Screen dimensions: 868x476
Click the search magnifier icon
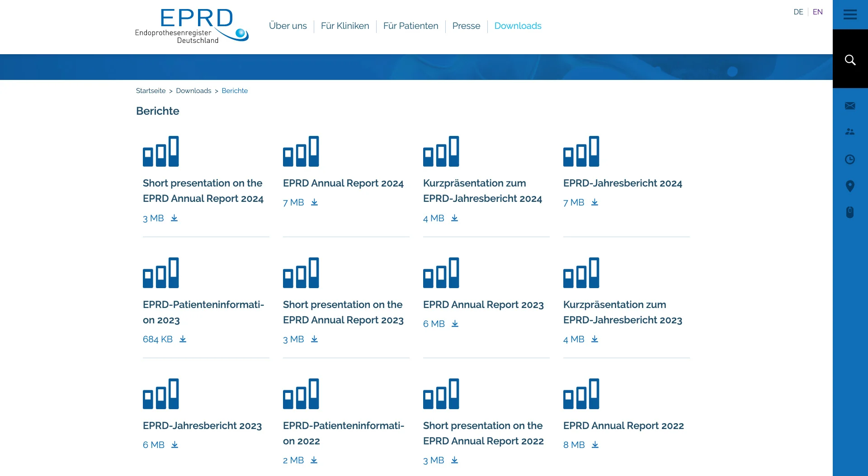coord(850,60)
